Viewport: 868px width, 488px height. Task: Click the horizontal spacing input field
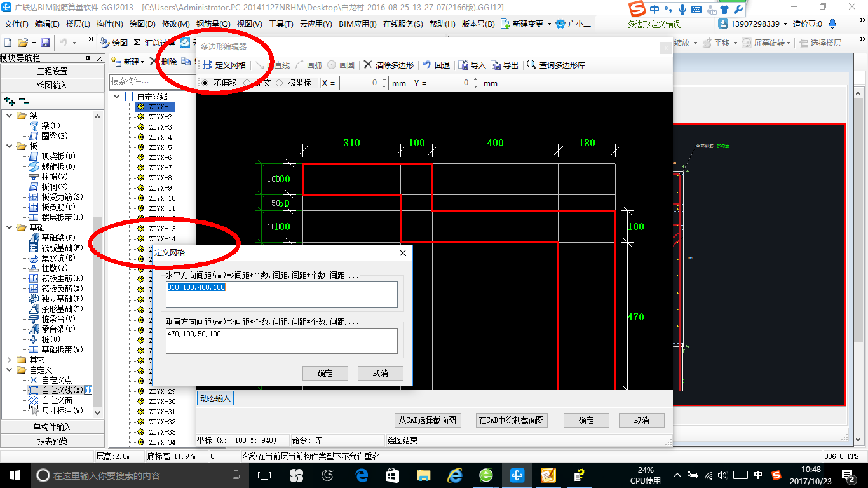282,294
